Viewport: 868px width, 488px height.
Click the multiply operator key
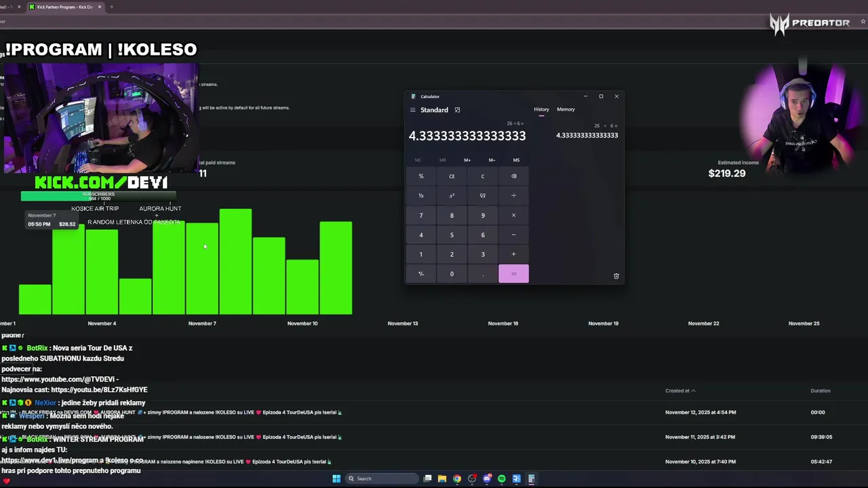(513, 216)
